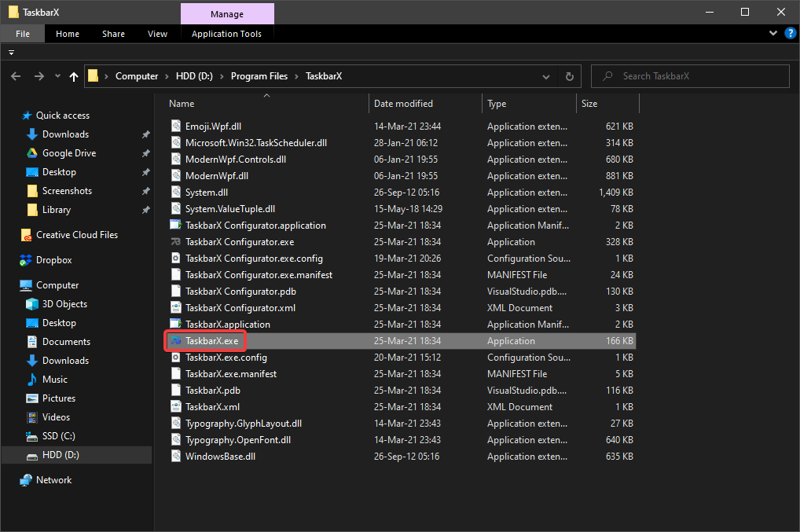Open the File menu
The image size is (800, 532).
click(23, 34)
